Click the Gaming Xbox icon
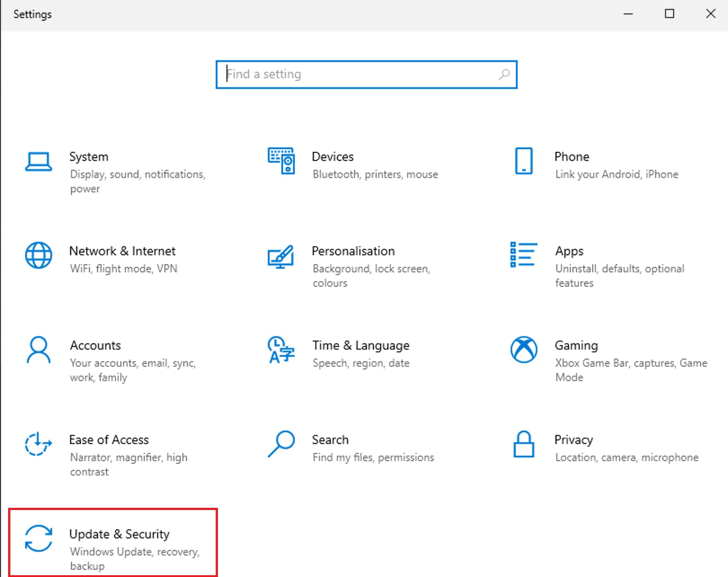Viewport: 728px width, 577px height. [x=524, y=349]
